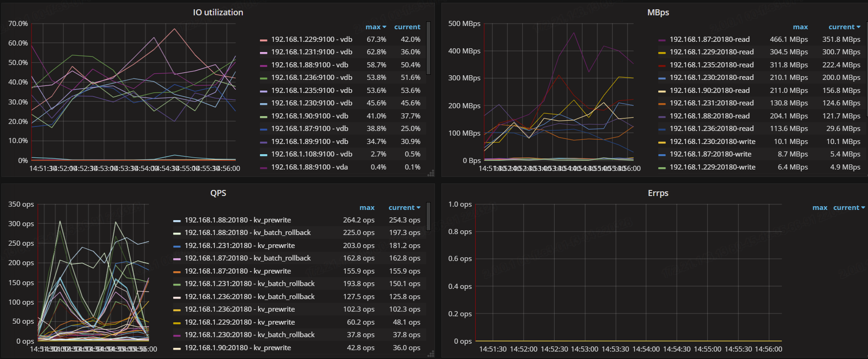Isolate the 192.168.1.236:20180 - kv_prewrite series

[240, 309]
